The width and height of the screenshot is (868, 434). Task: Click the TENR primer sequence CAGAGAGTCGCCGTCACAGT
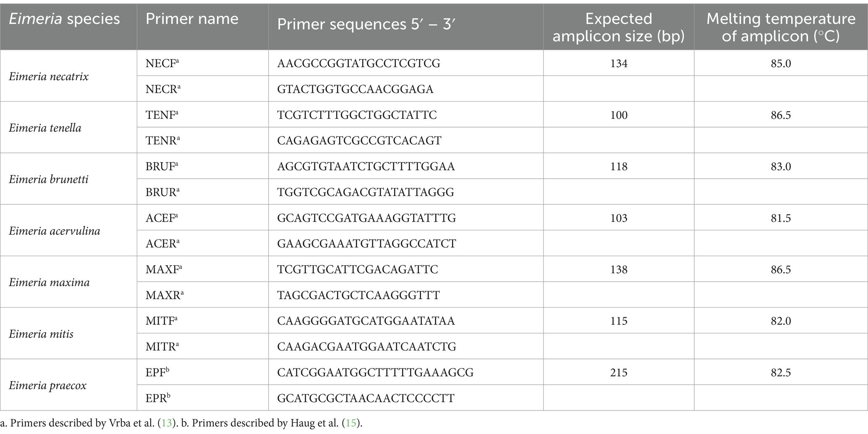pos(359,141)
